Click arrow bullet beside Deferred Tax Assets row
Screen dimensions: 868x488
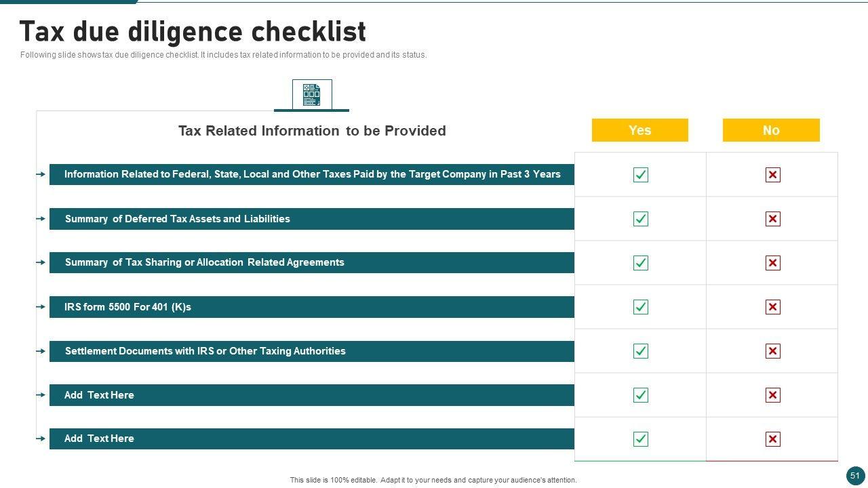[41, 218]
